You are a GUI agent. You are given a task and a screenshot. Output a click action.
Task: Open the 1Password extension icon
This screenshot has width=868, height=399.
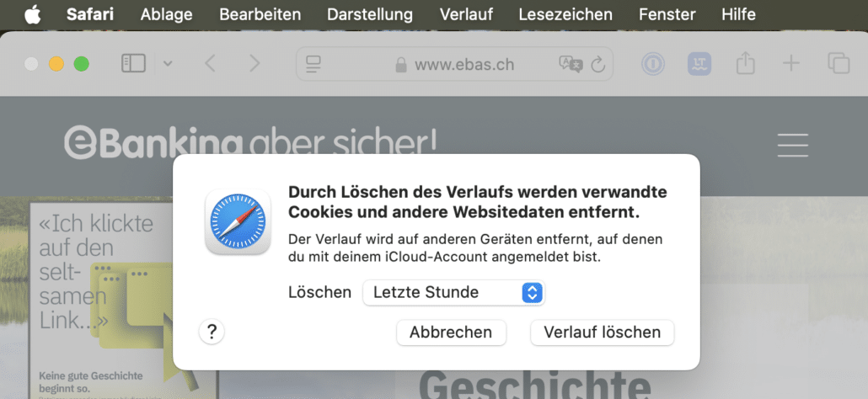click(653, 64)
